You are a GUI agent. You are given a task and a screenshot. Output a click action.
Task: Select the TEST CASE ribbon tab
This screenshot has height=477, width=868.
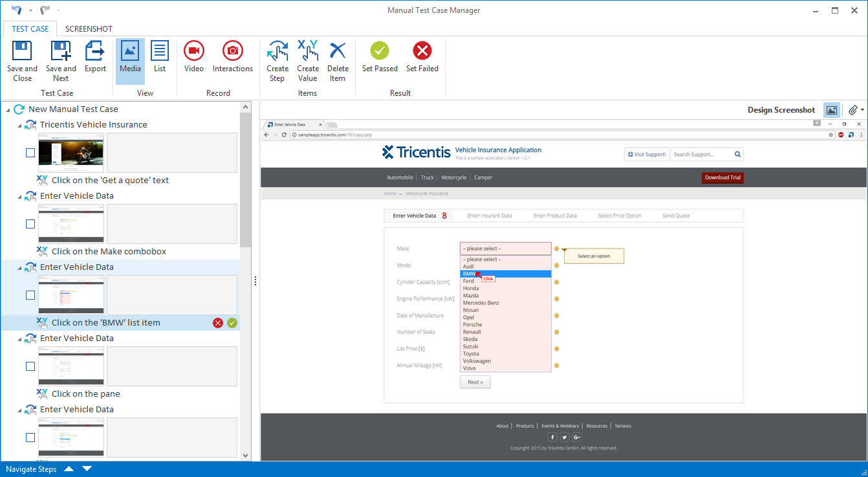pos(30,28)
